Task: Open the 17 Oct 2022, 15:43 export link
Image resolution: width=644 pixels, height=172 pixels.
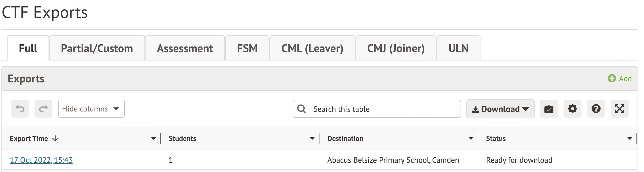Action: (41, 160)
